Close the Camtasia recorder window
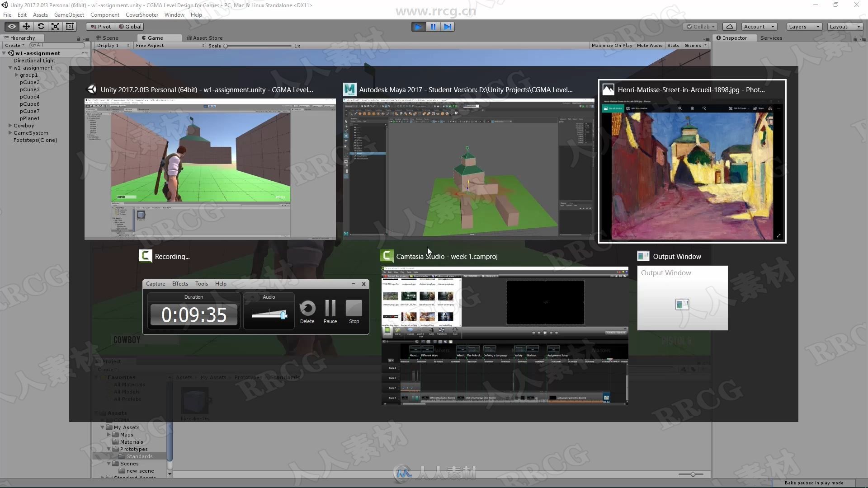Image resolution: width=868 pixels, height=488 pixels. point(363,284)
